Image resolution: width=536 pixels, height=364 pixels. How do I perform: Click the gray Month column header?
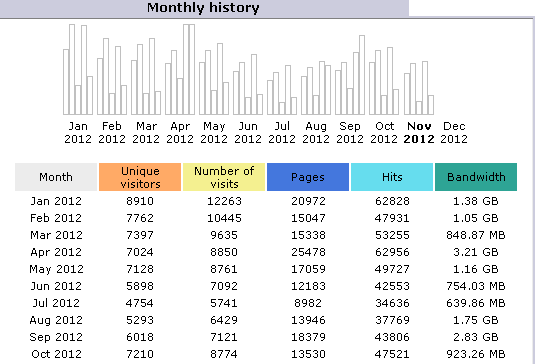(56, 177)
